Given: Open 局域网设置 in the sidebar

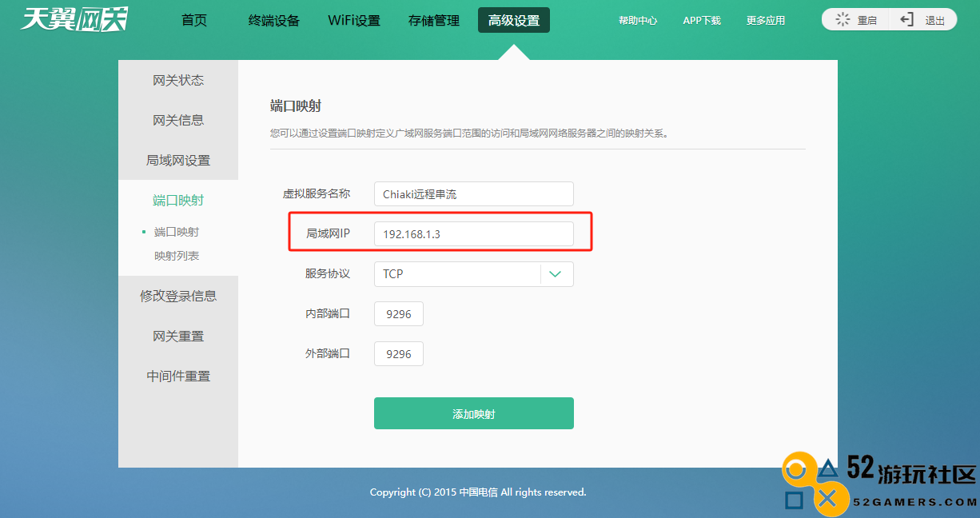Looking at the screenshot, I should coord(178,160).
